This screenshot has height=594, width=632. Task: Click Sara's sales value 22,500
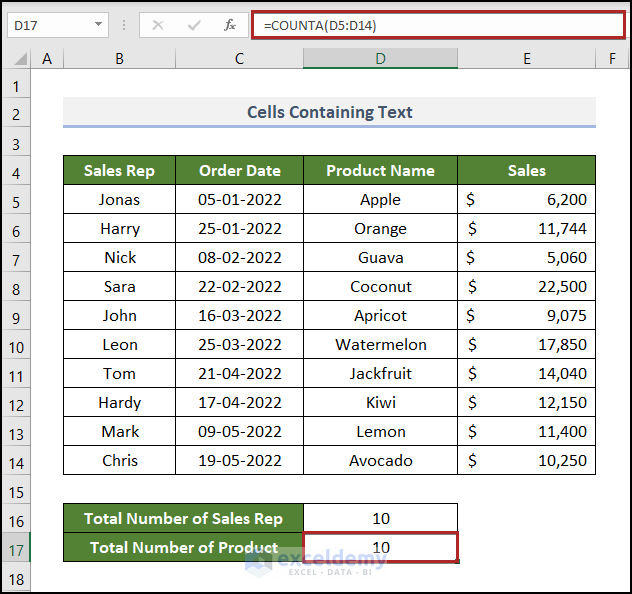click(x=526, y=286)
